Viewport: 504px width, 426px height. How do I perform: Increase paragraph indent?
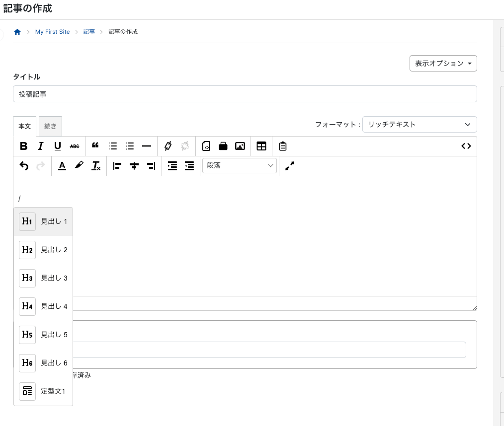tap(172, 166)
